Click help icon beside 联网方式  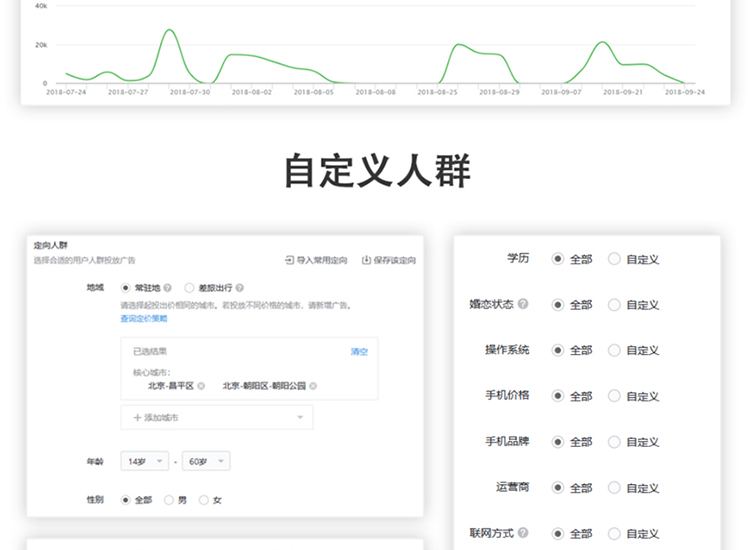coord(523,533)
